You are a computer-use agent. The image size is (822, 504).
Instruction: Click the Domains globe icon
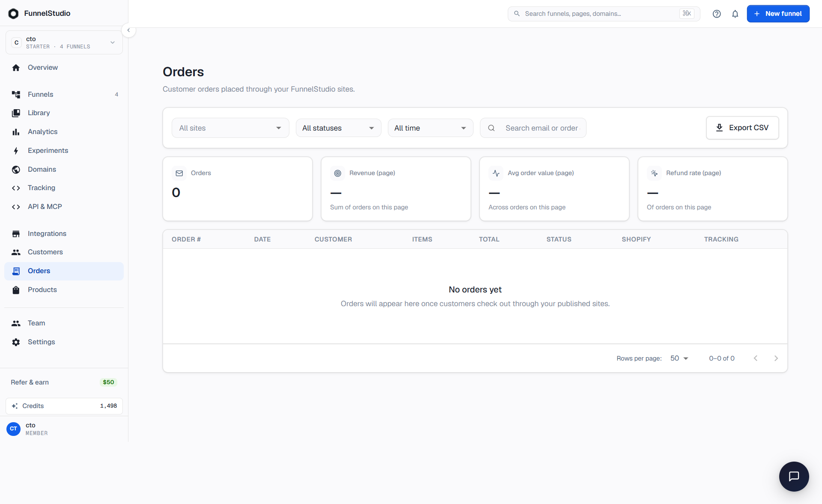pos(16,170)
